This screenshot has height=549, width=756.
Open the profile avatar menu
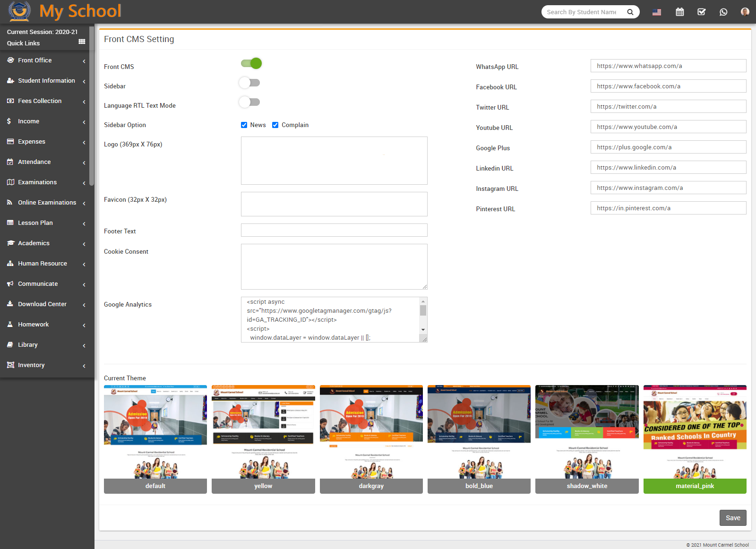coord(744,11)
